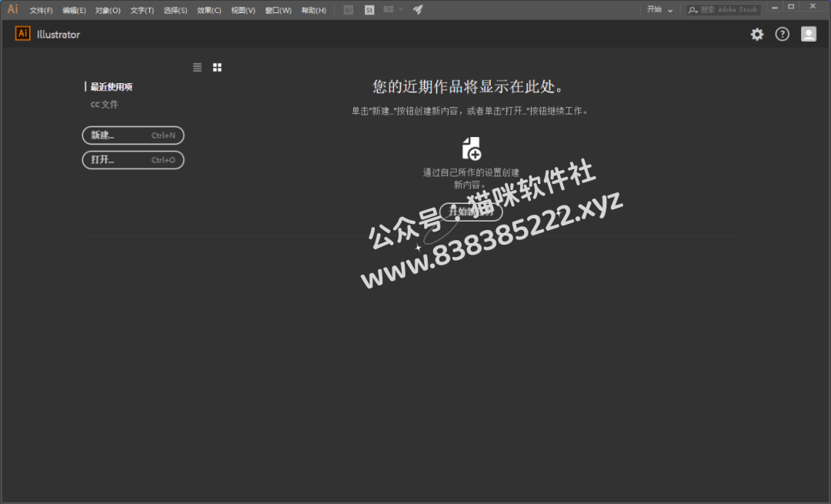Click the arrange documents layout icon
831x504 pixels.
tap(389, 9)
